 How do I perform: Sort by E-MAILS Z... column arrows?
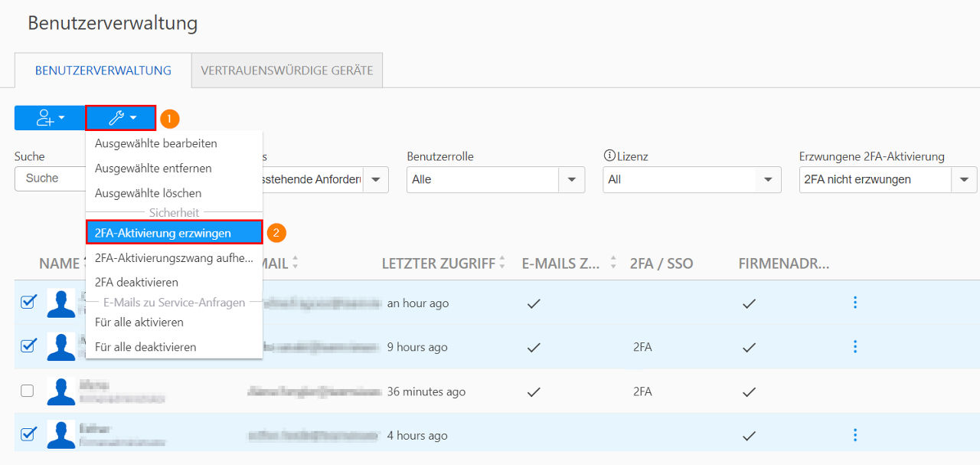(x=612, y=264)
